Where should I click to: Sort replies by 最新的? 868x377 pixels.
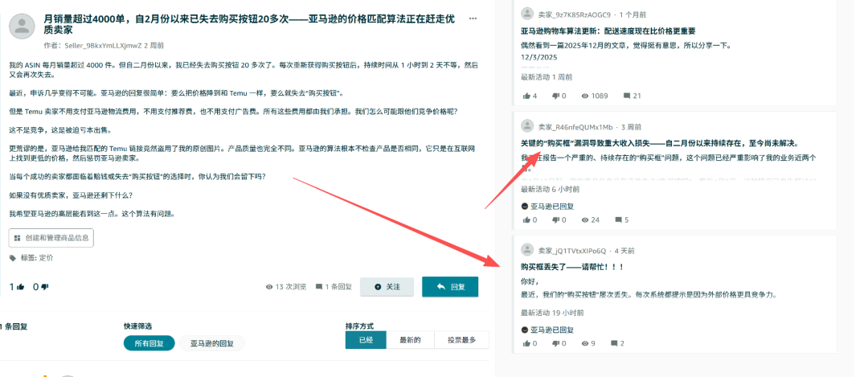[410, 340]
